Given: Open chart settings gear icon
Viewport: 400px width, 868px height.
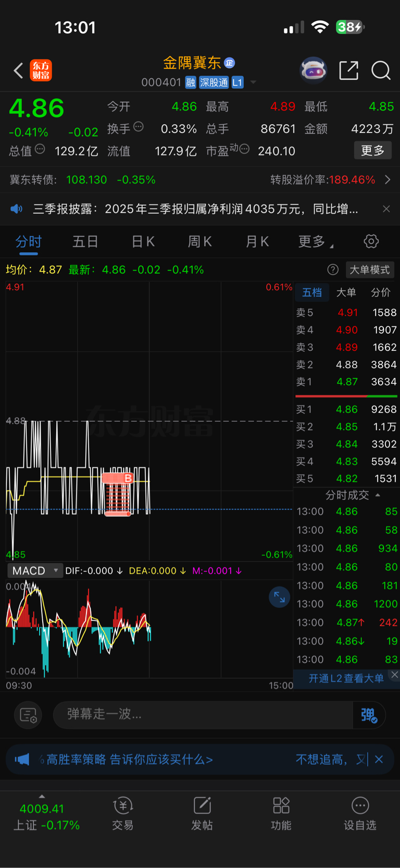Looking at the screenshot, I should pyautogui.click(x=371, y=241).
